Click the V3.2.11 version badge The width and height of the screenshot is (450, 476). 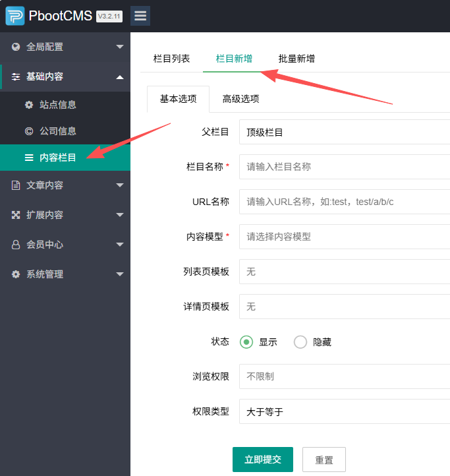pyautogui.click(x=109, y=16)
